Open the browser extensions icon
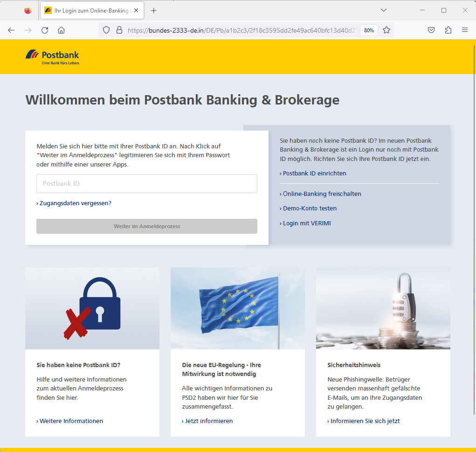The image size is (476, 452). [x=448, y=30]
